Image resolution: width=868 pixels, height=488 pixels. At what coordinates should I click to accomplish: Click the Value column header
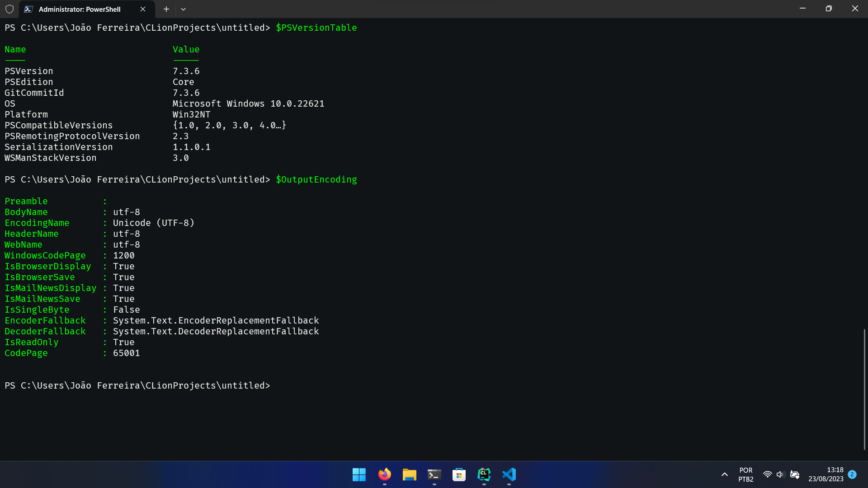coord(186,49)
